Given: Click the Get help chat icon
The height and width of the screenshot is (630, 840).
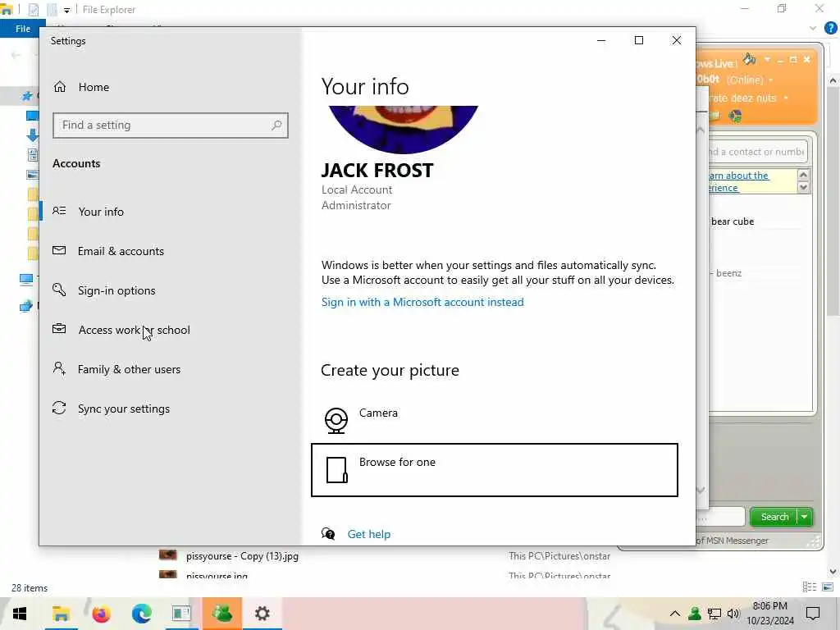Looking at the screenshot, I should 328,533.
